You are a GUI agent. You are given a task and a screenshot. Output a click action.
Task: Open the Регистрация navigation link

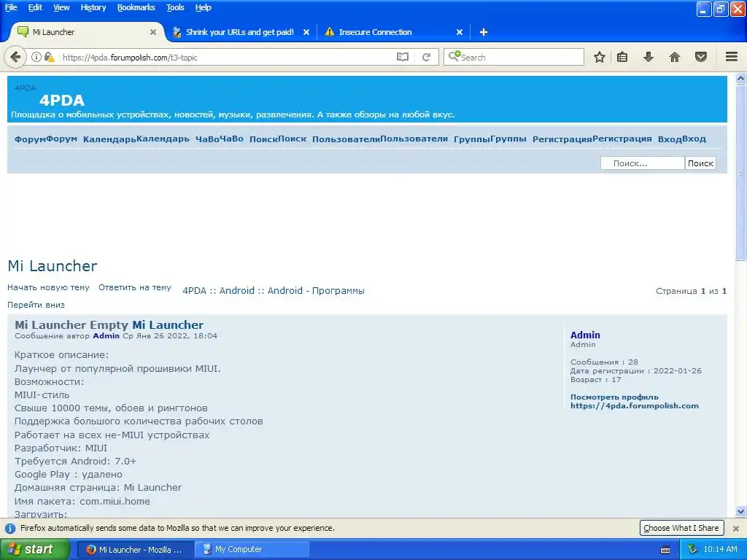592,139
